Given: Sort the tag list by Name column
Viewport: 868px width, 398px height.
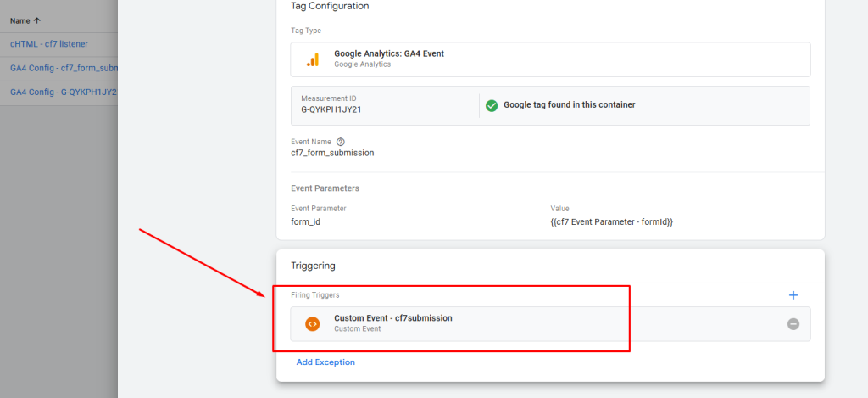Looking at the screenshot, I should point(25,20).
